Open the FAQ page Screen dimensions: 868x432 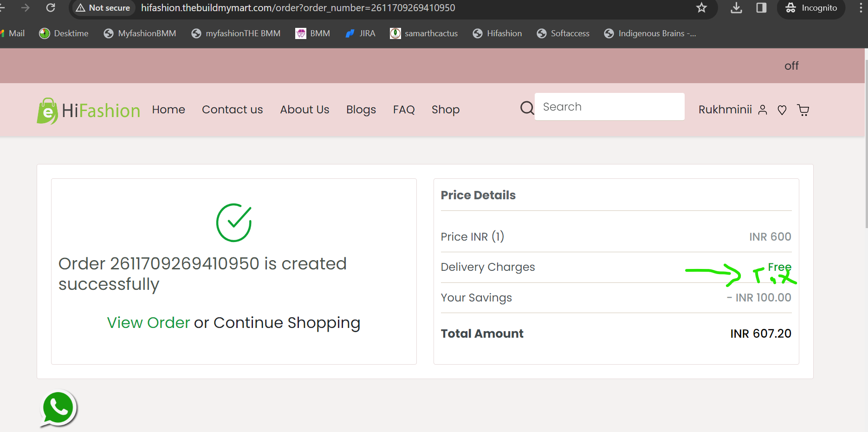404,110
